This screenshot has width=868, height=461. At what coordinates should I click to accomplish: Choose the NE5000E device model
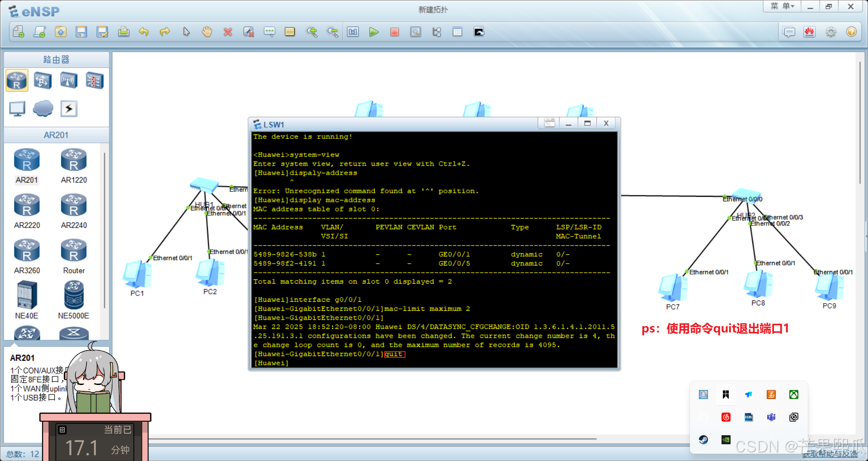click(74, 300)
